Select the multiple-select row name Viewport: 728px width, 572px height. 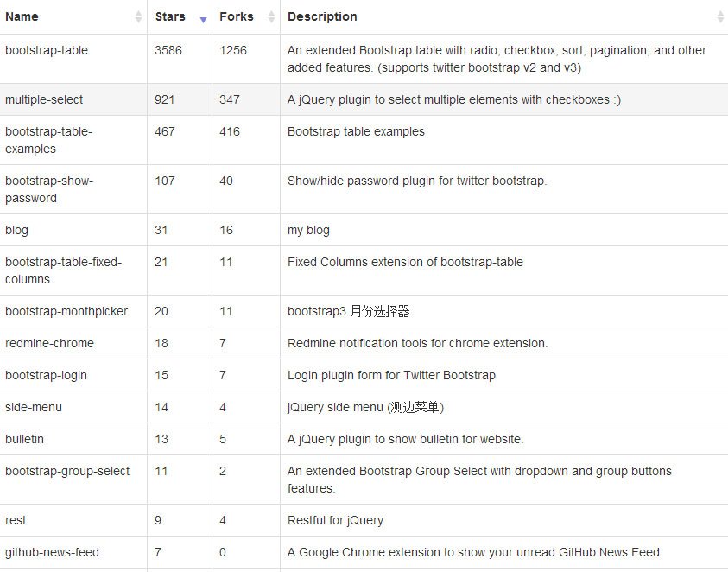pos(44,99)
